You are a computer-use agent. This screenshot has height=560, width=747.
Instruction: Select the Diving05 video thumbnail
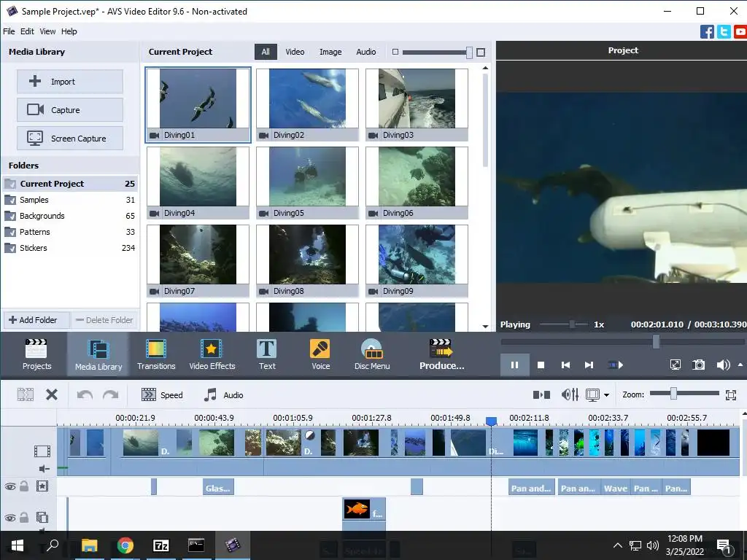(307, 182)
